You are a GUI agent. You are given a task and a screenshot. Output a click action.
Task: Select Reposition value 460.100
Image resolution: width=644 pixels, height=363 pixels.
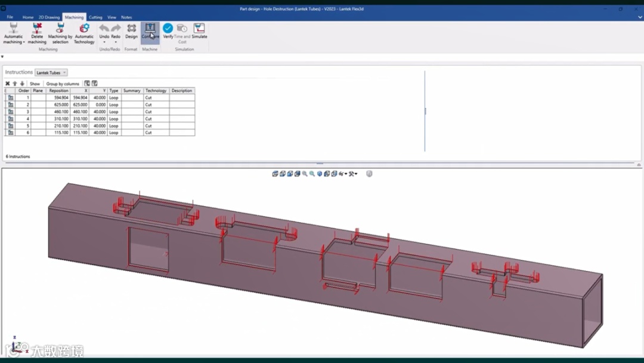click(x=58, y=112)
